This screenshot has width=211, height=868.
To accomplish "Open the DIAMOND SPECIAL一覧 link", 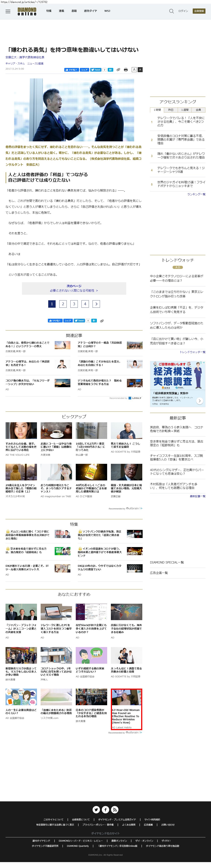I will coord(167,562).
